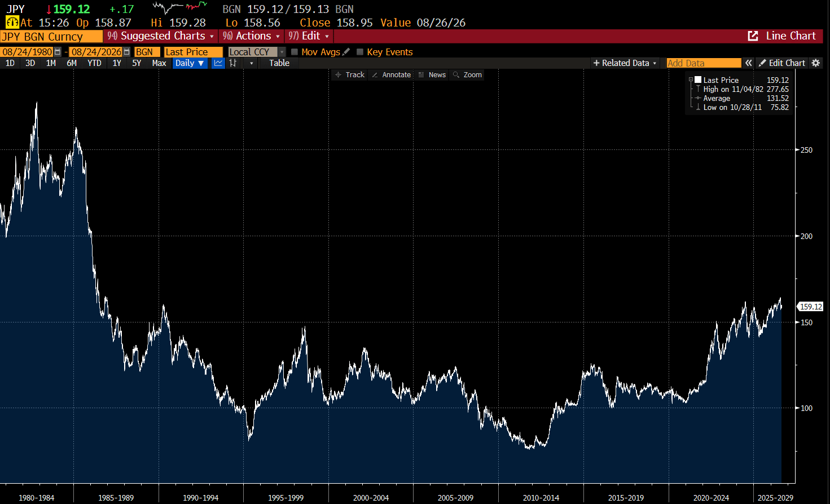Open the News overlay tool
The width and height of the screenshot is (830, 504).
(x=432, y=75)
